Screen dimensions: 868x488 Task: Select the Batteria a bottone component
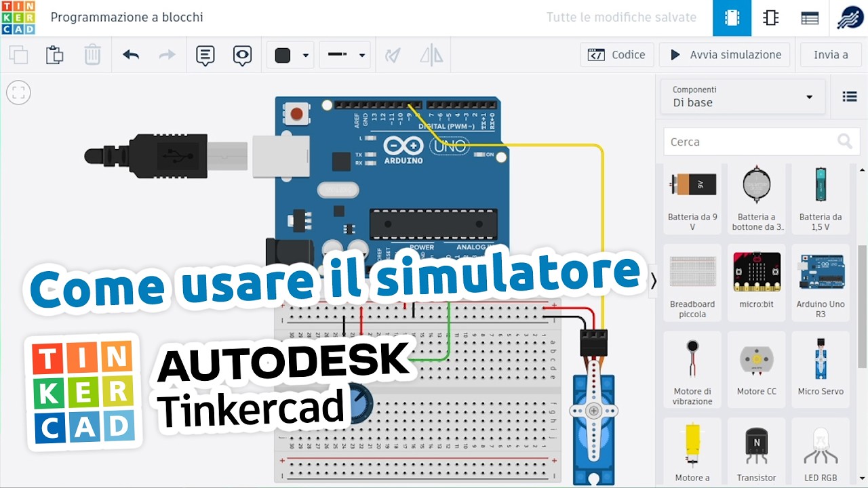click(756, 198)
